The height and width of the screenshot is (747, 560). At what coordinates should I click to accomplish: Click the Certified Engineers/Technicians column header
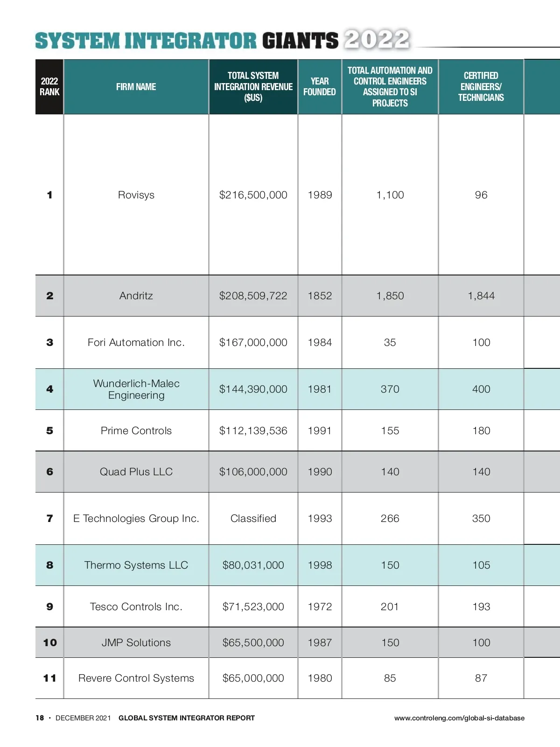[481, 87]
